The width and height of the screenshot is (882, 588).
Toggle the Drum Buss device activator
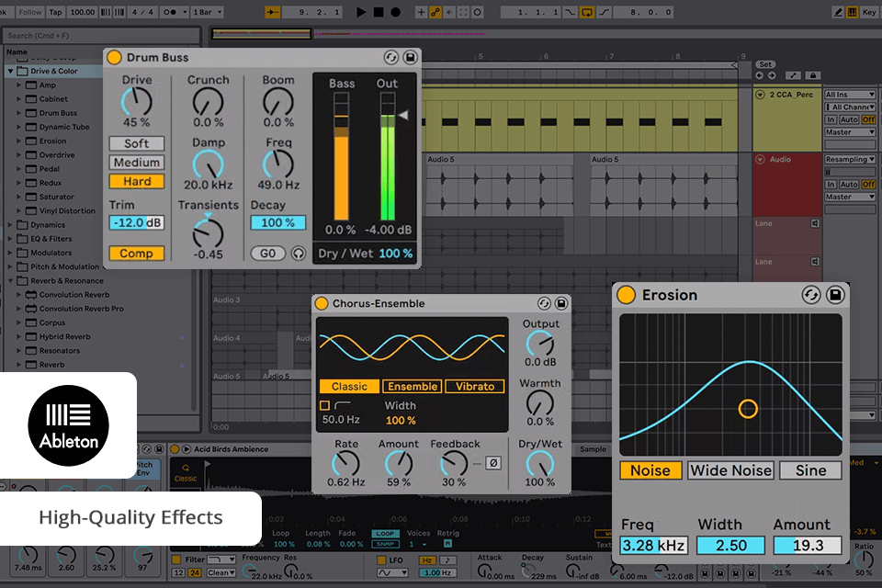pos(114,57)
